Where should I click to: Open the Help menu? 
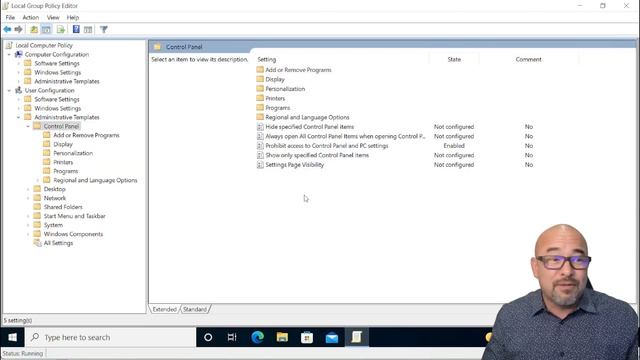pyautogui.click(x=73, y=18)
